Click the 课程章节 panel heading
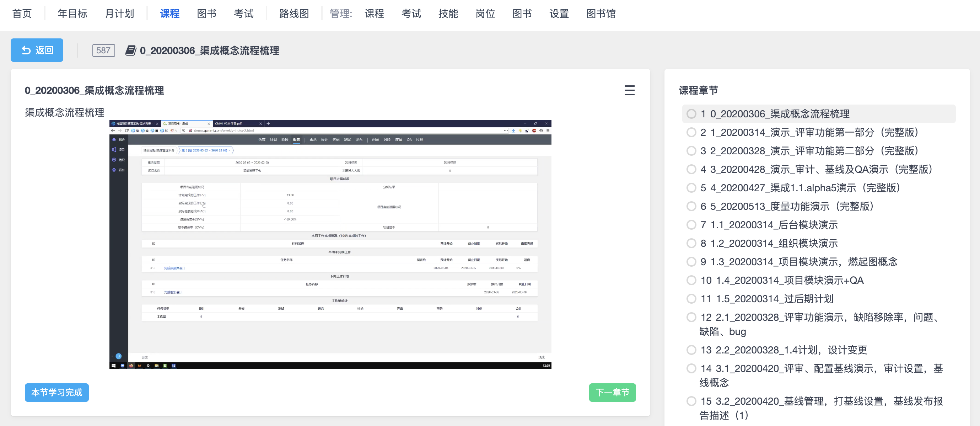Viewport: 980px width, 426px height. pos(699,91)
